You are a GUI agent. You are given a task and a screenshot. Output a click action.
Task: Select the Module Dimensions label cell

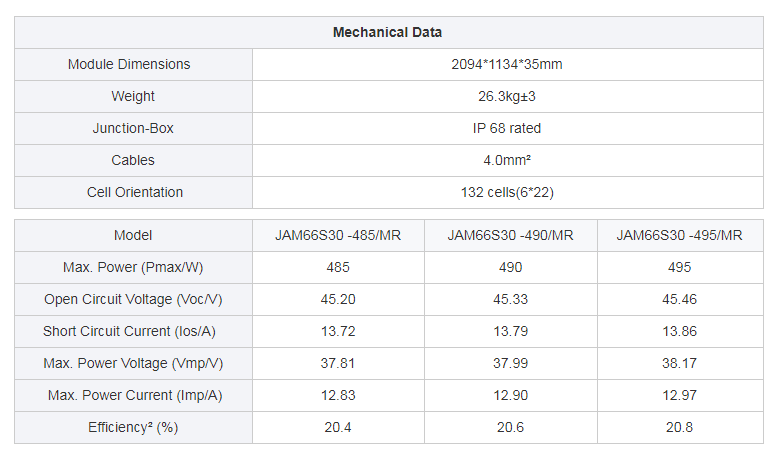pos(133,64)
